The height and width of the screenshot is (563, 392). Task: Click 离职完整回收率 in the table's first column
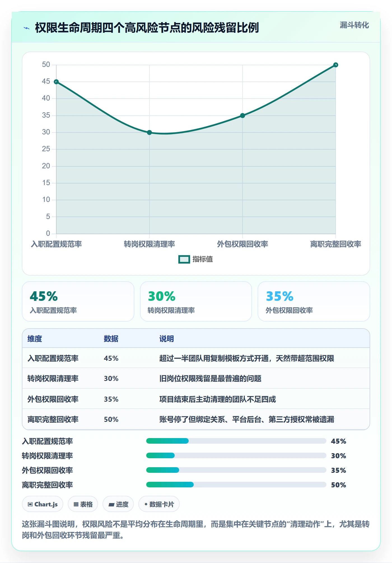[x=53, y=419]
